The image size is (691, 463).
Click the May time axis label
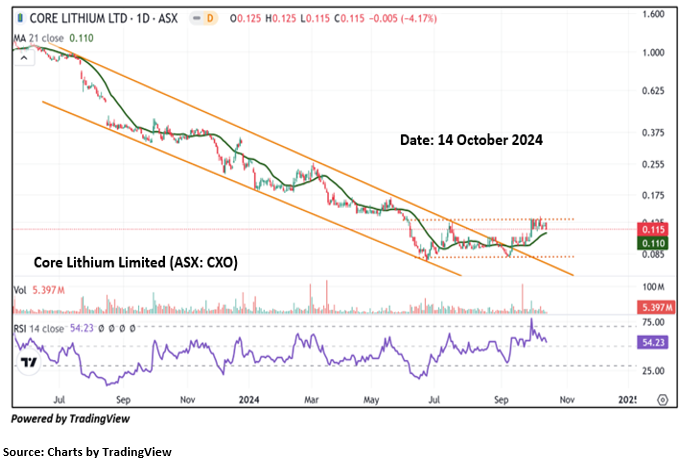pyautogui.click(x=371, y=400)
